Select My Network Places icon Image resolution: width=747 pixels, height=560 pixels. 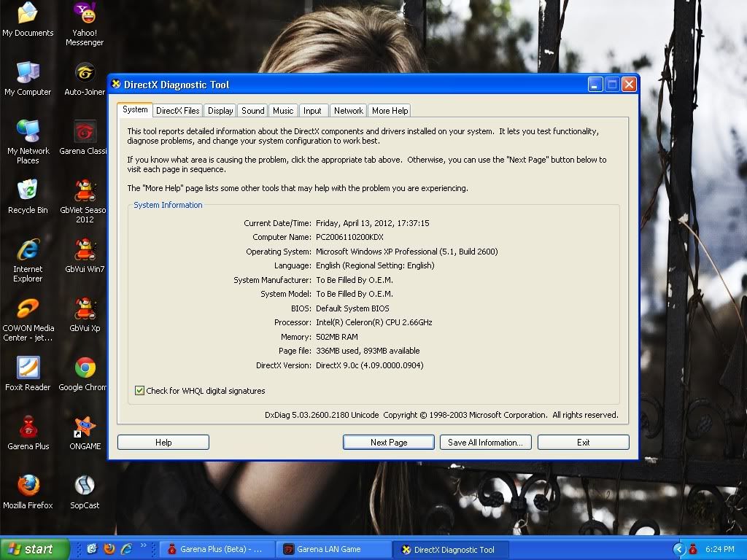[x=28, y=142]
